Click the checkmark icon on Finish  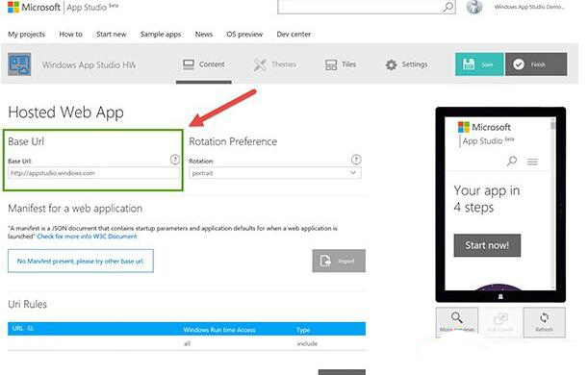519,64
